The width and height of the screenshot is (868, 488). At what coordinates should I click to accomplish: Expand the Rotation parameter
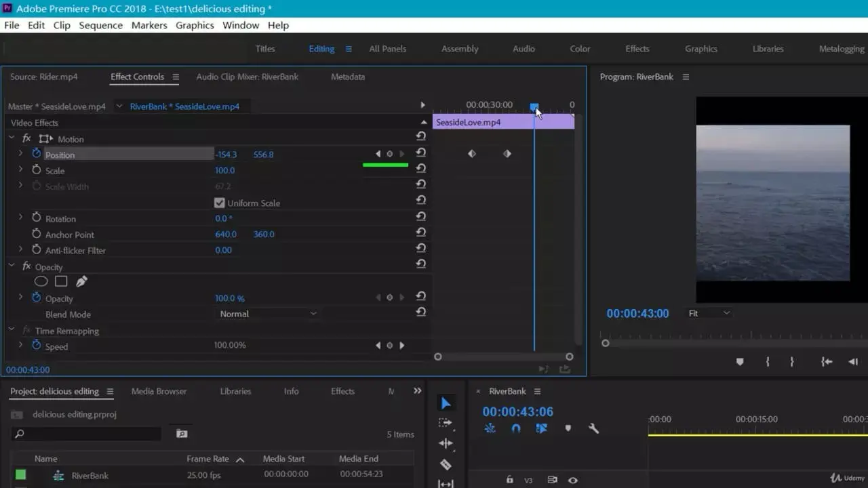click(20, 218)
